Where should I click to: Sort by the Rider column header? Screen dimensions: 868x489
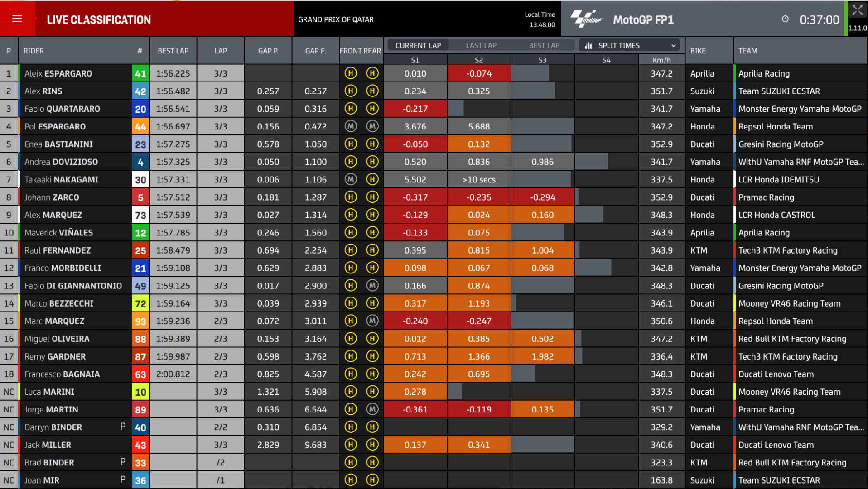coord(34,51)
